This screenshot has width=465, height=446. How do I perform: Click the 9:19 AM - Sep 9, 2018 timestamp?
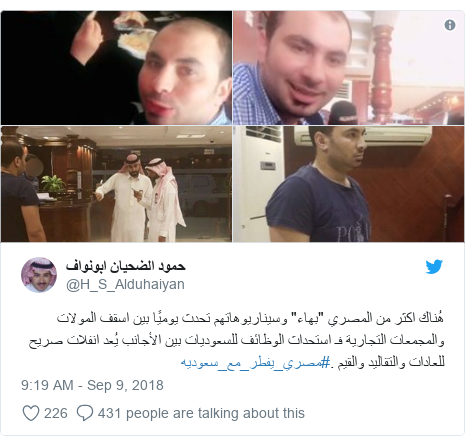pyautogui.click(x=92, y=385)
